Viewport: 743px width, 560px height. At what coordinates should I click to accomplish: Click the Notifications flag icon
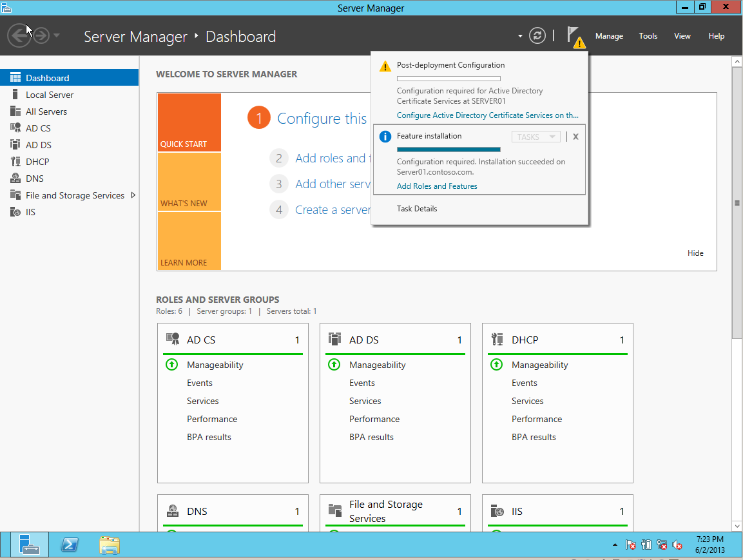(575, 37)
